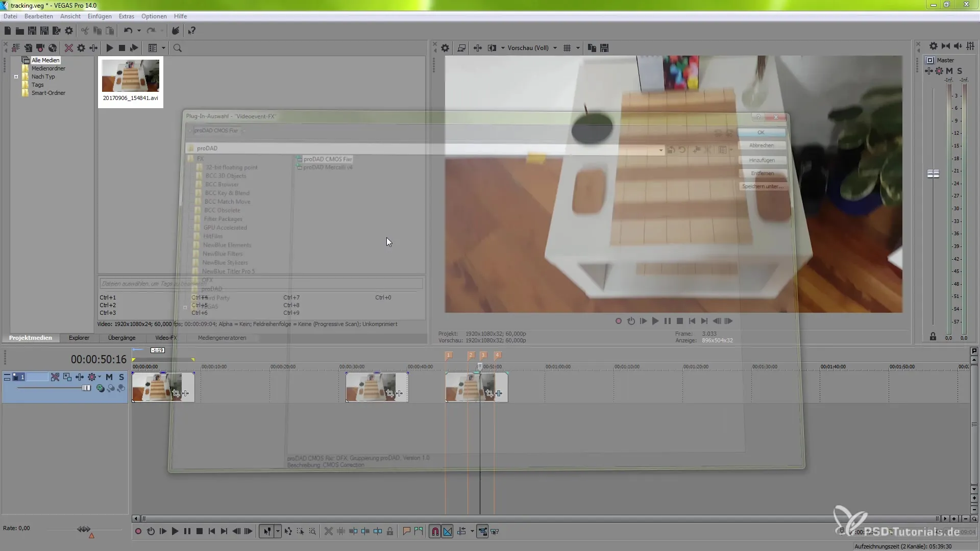
Task: Pause the video preview
Action: (668, 321)
